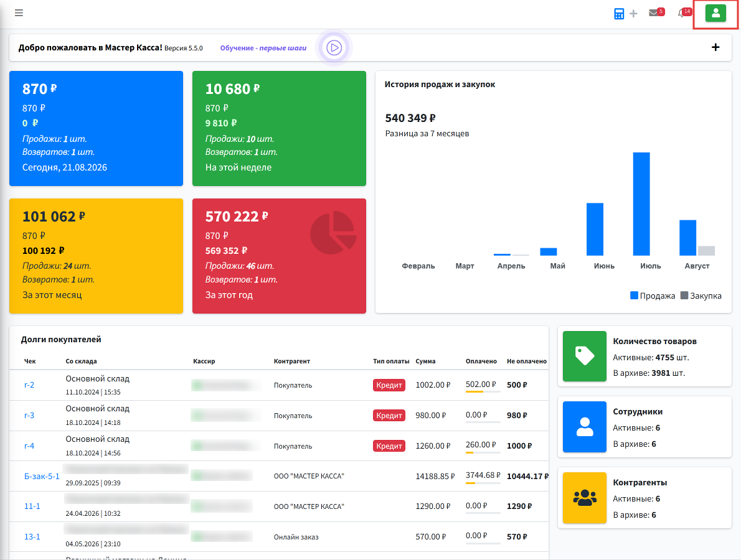The width and height of the screenshot is (741, 560).
Task: Click the yellow counterparties group icon
Action: click(x=585, y=498)
